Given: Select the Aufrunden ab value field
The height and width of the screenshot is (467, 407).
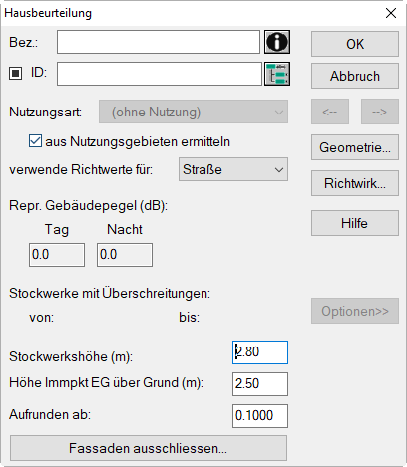Looking at the screenshot, I should pos(260,416).
